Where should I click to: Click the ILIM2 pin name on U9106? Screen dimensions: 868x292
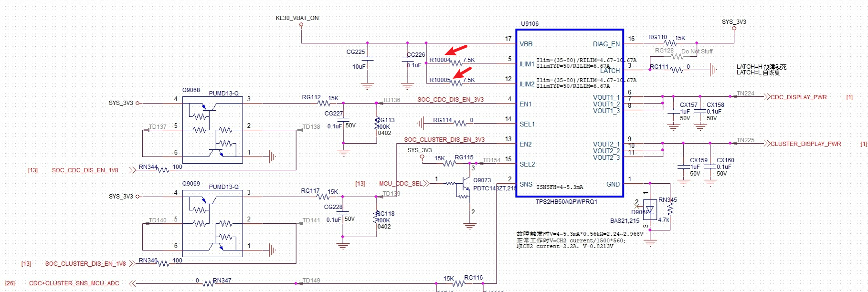527,84
